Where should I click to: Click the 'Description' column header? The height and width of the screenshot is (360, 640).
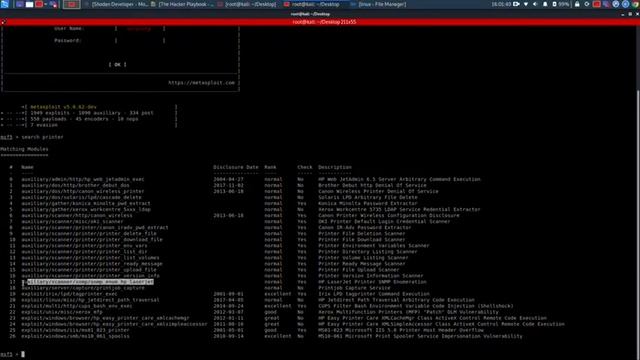[335, 167]
